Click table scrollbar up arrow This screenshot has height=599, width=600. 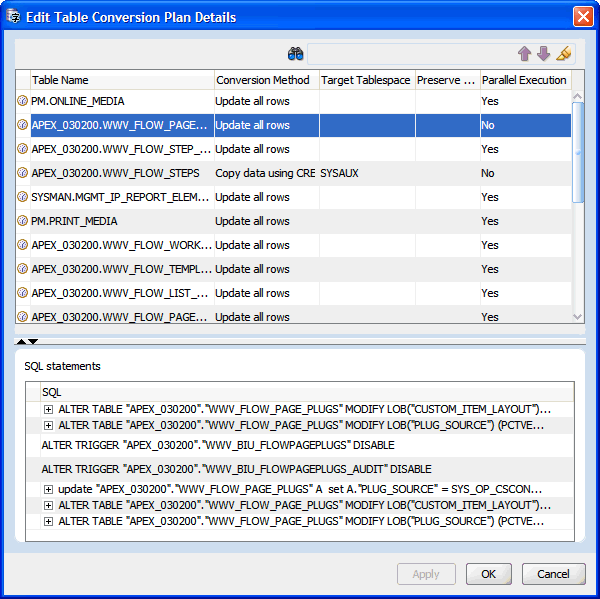577,96
